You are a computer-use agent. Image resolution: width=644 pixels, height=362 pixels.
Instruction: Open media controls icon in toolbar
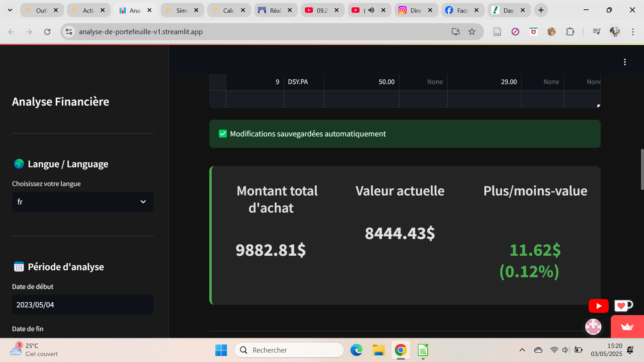coord(596,32)
